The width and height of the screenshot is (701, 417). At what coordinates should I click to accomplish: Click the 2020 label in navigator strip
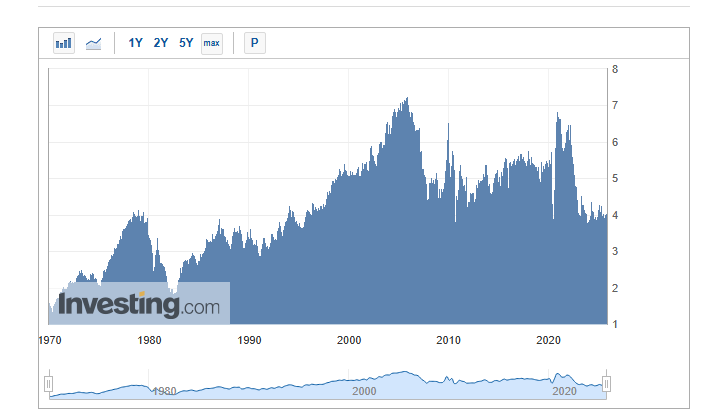[564, 392]
